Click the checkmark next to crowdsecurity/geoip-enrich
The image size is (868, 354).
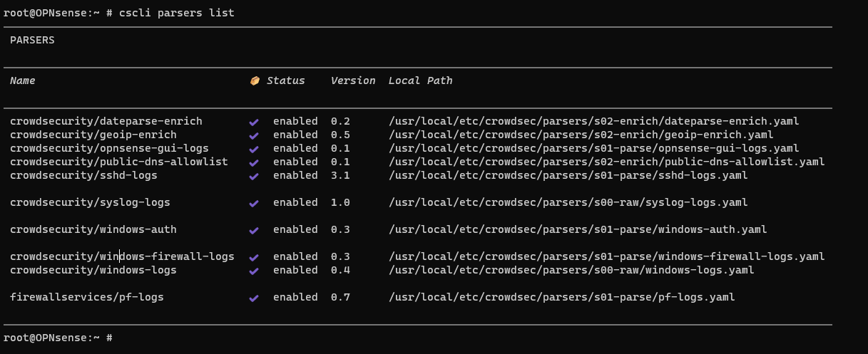coord(253,136)
